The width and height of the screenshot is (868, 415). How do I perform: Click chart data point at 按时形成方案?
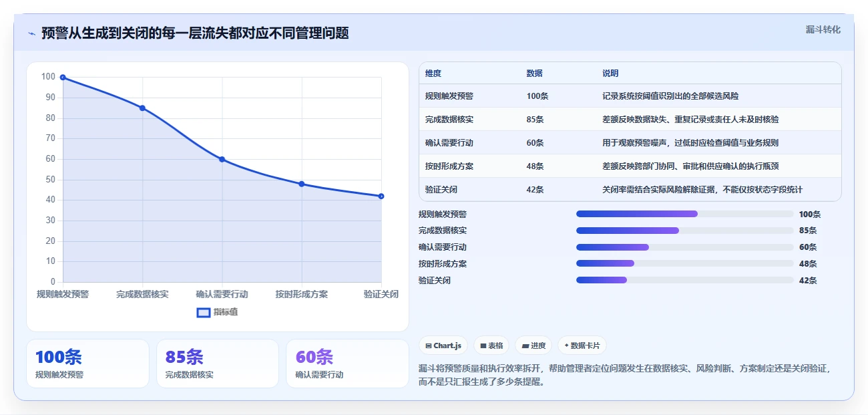point(302,184)
